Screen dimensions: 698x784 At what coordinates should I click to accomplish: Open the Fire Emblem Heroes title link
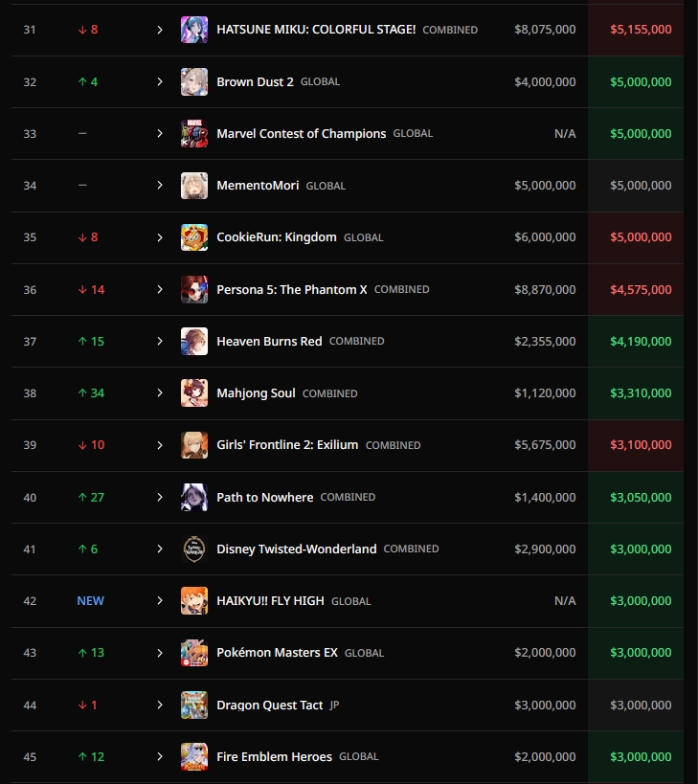(274, 757)
